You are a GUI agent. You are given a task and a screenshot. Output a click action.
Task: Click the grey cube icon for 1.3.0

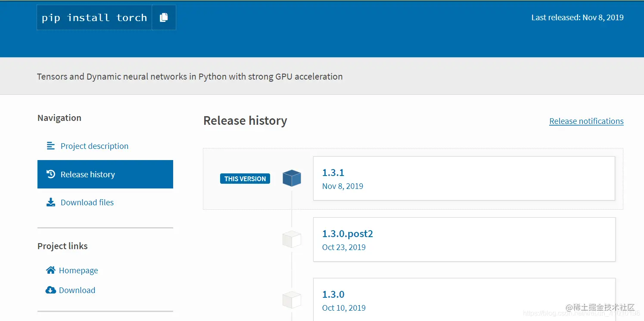pyautogui.click(x=292, y=299)
